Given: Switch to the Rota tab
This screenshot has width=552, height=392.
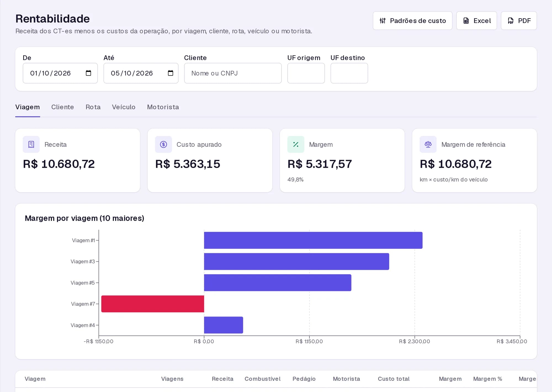Looking at the screenshot, I should (x=93, y=107).
